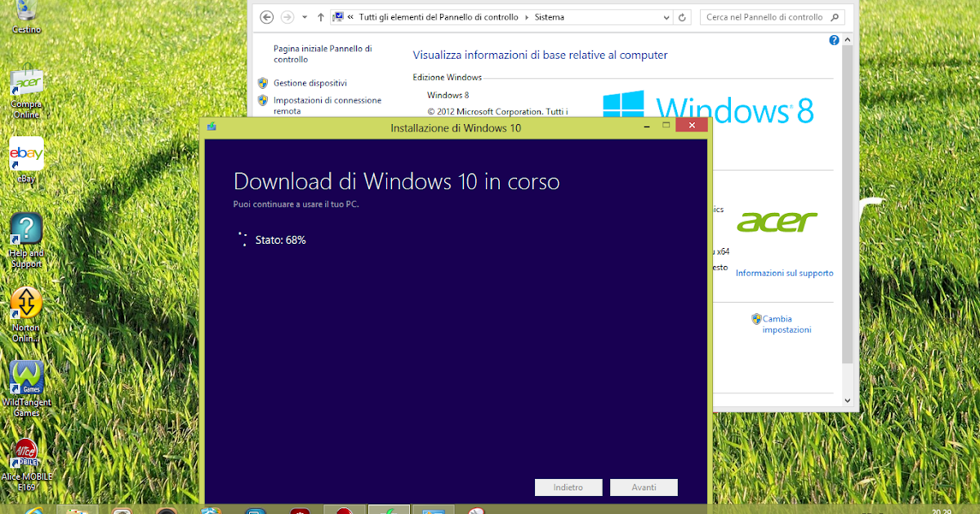
Task: Click the blue help question mark icon
Action: pos(833,39)
